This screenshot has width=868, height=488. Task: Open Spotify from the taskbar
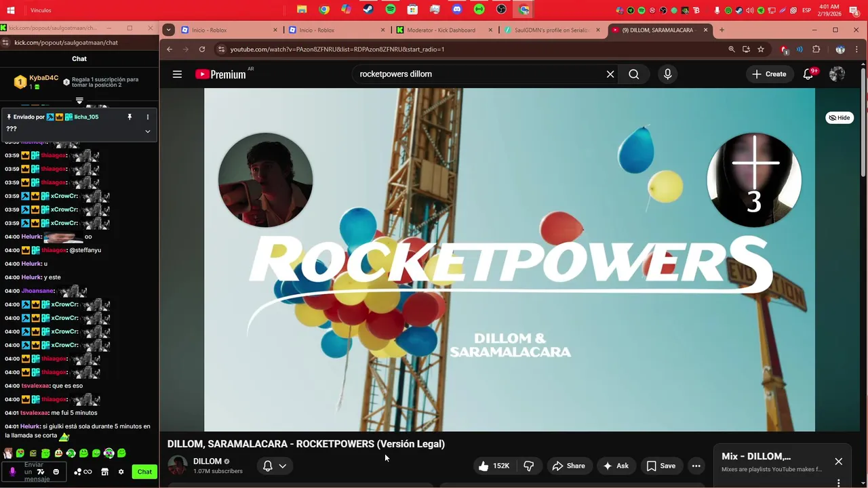[x=391, y=9]
